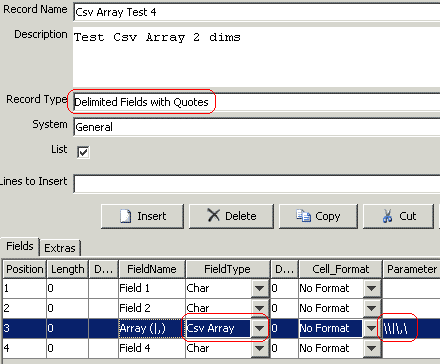Image resolution: width=440 pixels, height=364 pixels.
Task: Open the System field showing General
Action: point(257,127)
